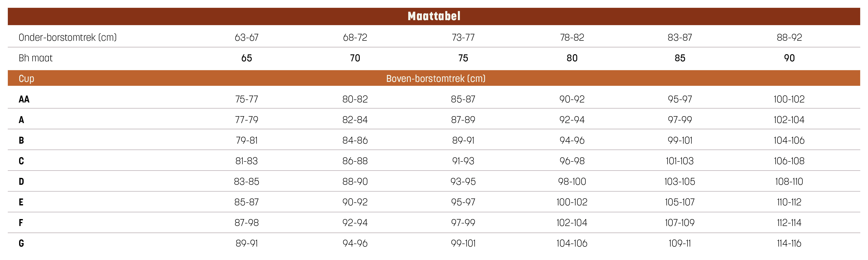Click the Maattabel title header
The image size is (868, 260).
click(434, 16)
